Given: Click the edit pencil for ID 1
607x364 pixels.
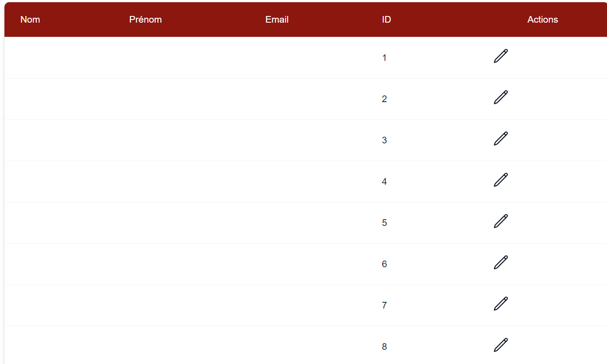Looking at the screenshot, I should [500, 56].
